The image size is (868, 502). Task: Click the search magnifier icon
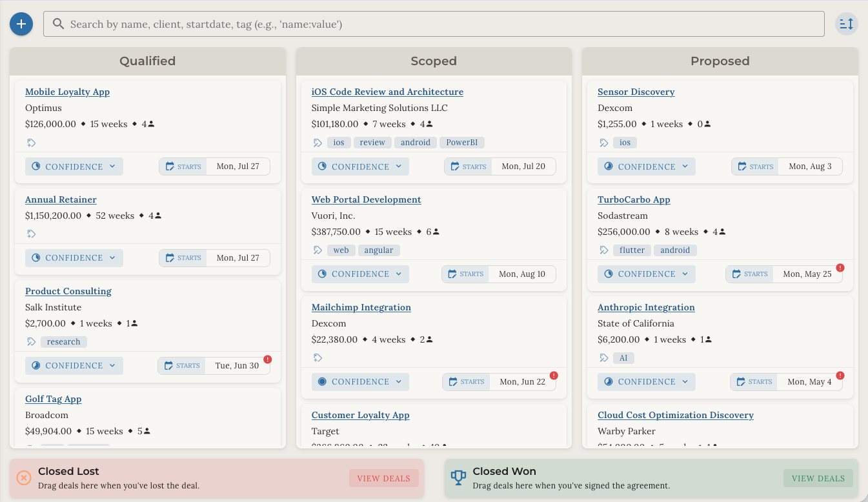[58, 24]
